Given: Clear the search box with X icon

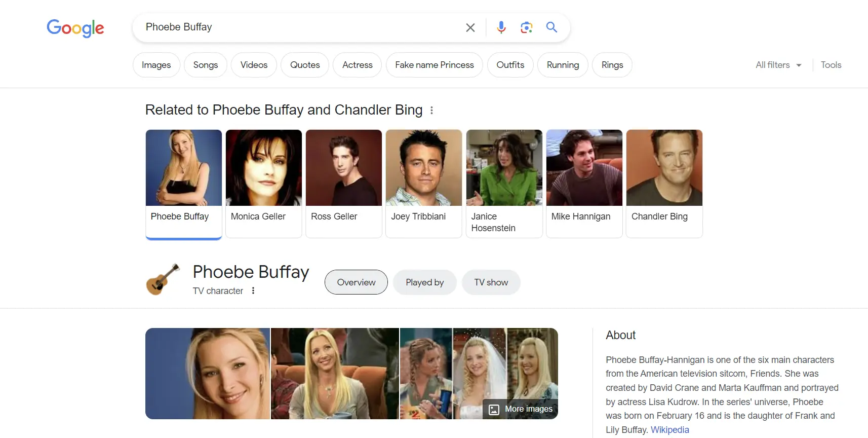Looking at the screenshot, I should (x=470, y=27).
